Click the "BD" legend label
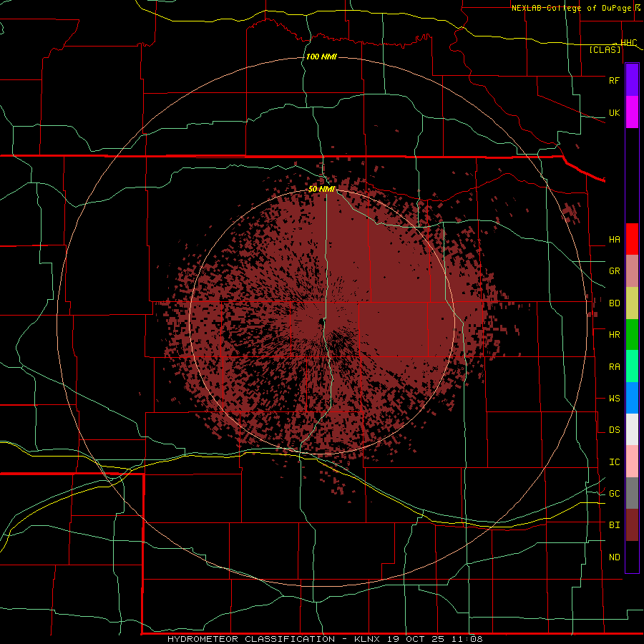The image size is (644, 644). click(614, 303)
